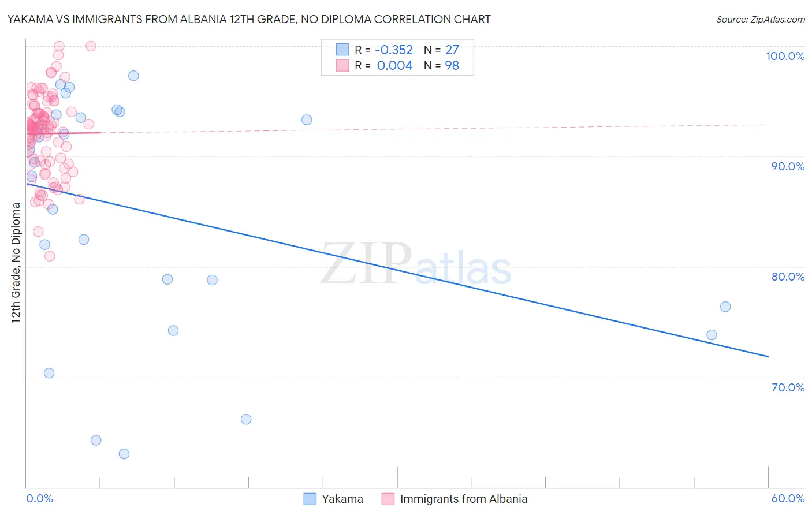
Task: Click the blue swatch beside R = -0.352
Action: 342,50
